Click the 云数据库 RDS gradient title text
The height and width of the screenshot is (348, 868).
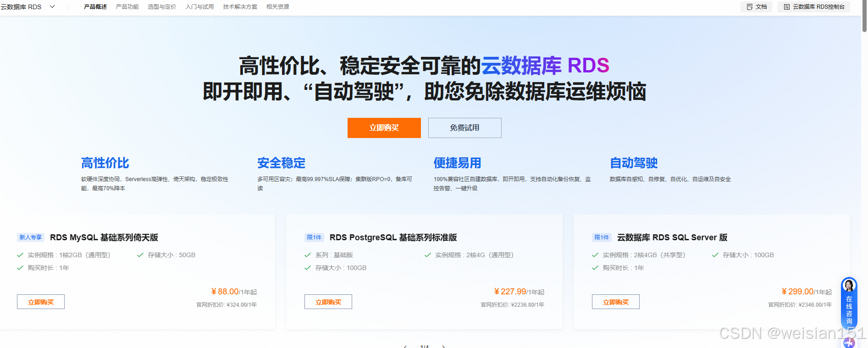545,66
